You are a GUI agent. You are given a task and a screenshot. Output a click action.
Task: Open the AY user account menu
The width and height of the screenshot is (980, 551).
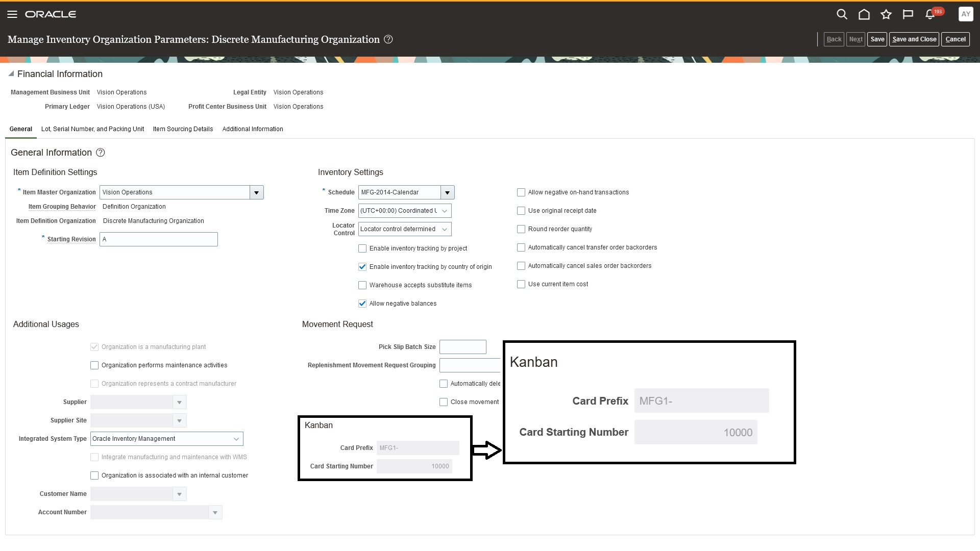[965, 14]
